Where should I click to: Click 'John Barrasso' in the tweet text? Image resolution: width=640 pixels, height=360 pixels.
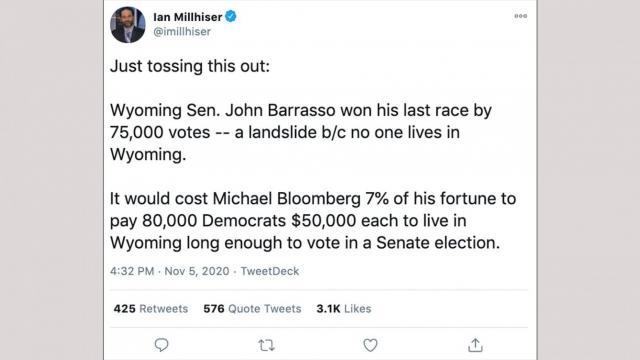(280, 110)
